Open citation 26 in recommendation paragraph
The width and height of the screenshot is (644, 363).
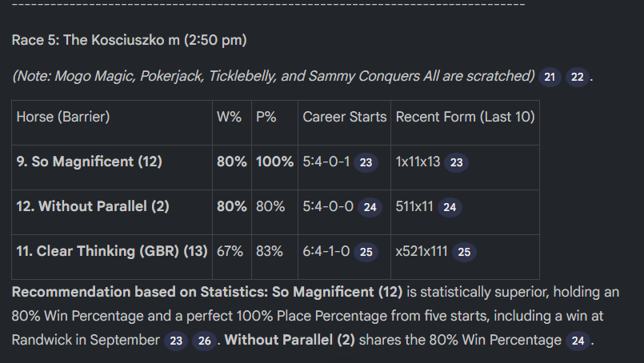(x=205, y=341)
